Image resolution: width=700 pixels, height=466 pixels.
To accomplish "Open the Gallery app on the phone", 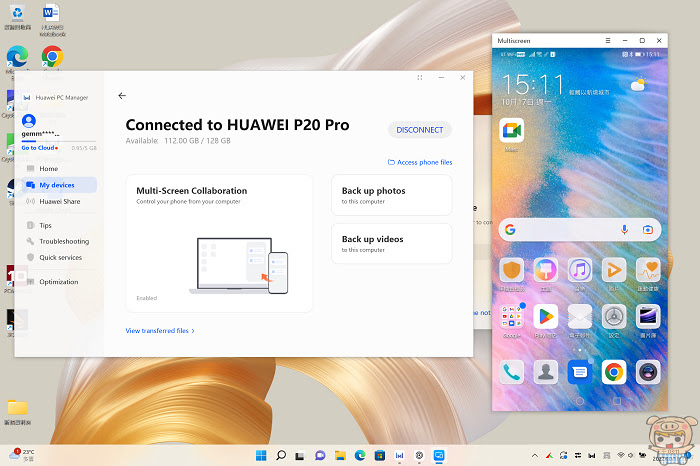I will tap(648, 316).
